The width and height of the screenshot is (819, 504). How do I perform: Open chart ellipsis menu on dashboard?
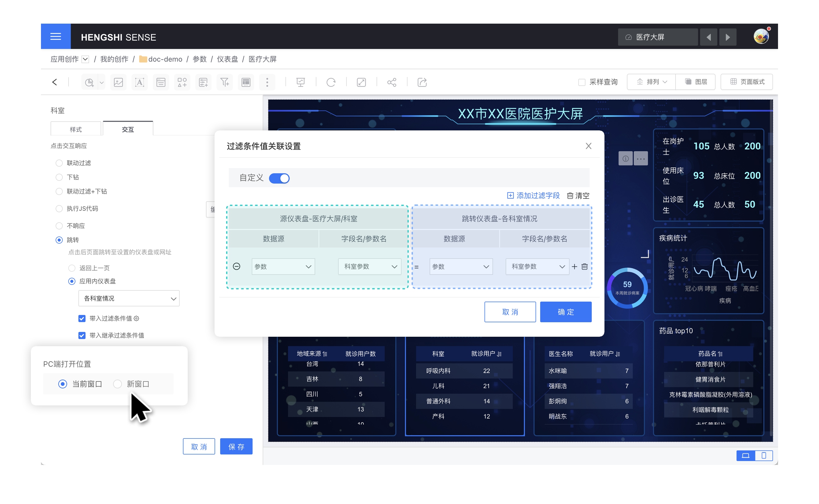641,158
